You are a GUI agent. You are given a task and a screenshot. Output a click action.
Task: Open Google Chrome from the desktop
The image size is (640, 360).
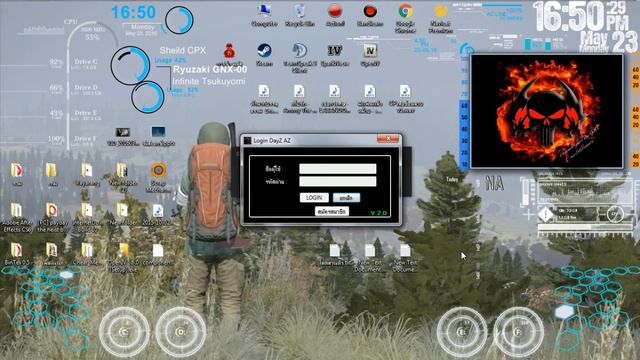pos(405,18)
